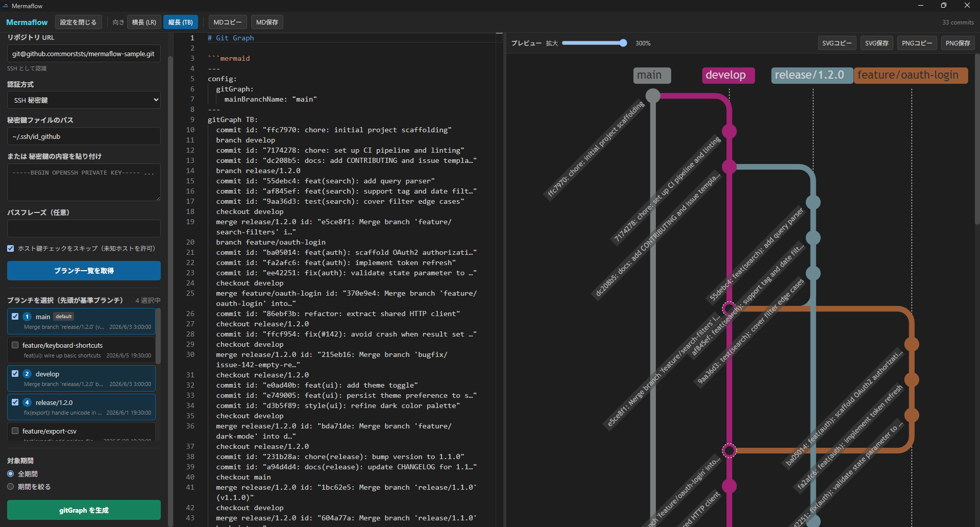Edit the repository URL field
Image resolution: width=980 pixels, height=527 pixels.
[x=84, y=54]
